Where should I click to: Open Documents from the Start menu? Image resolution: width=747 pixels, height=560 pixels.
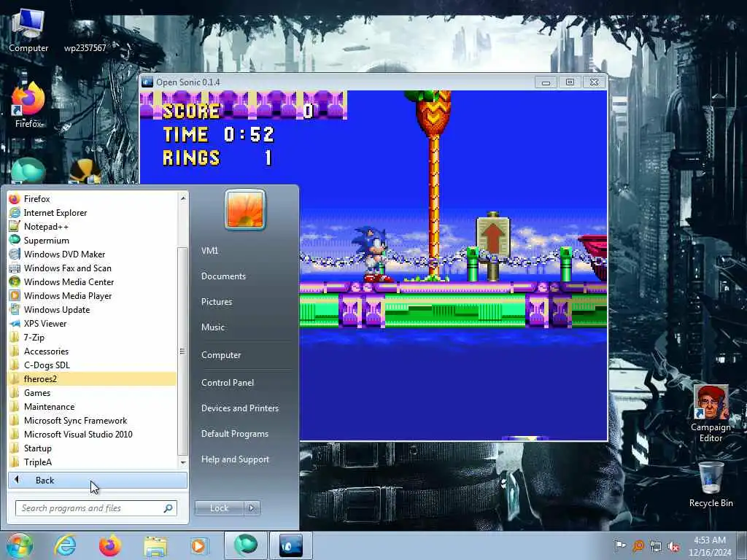[223, 276]
